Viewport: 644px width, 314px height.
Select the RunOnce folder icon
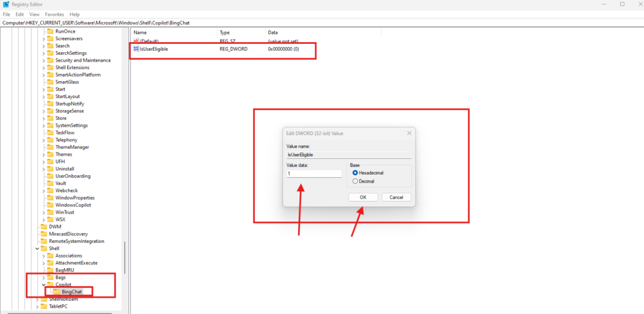[x=50, y=31]
